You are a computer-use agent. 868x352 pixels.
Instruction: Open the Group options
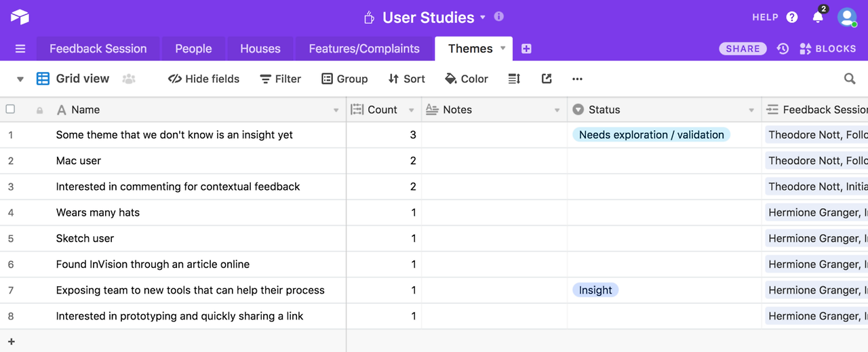(x=344, y=79)
